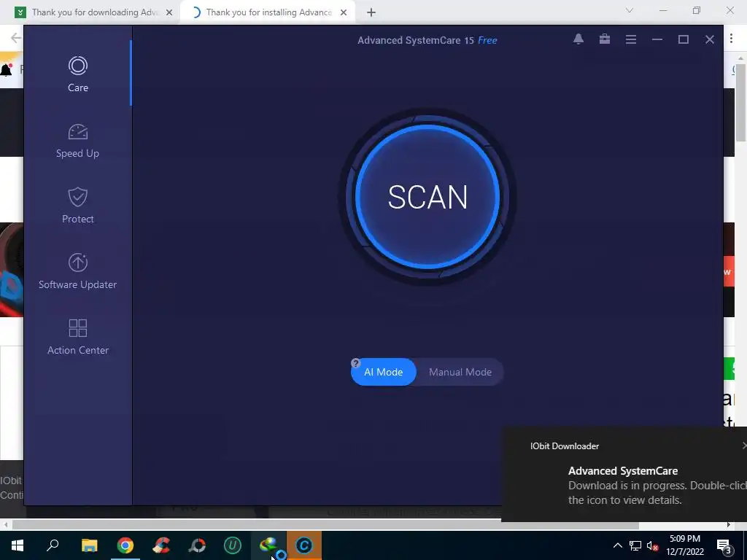This screenshot has height=560, width=747.
Task: Switch to Manual Mode
Action: 460,372
